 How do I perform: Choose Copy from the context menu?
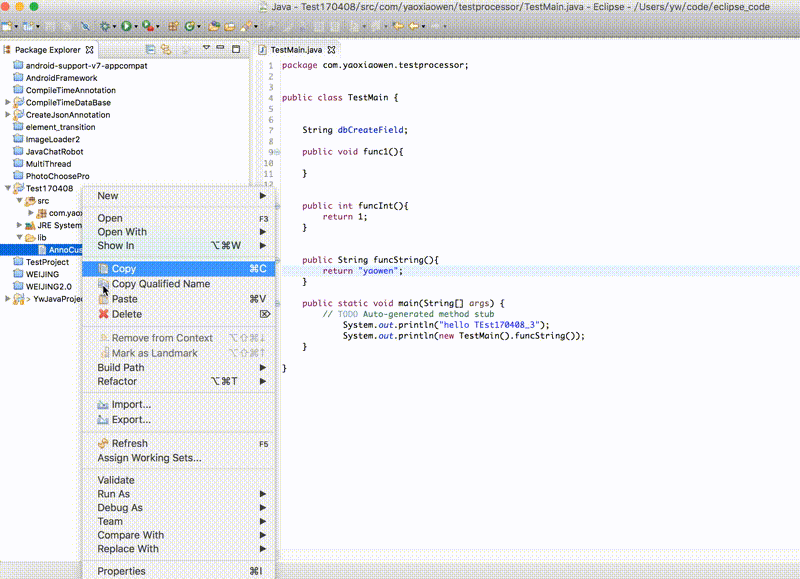click(179, 269)
